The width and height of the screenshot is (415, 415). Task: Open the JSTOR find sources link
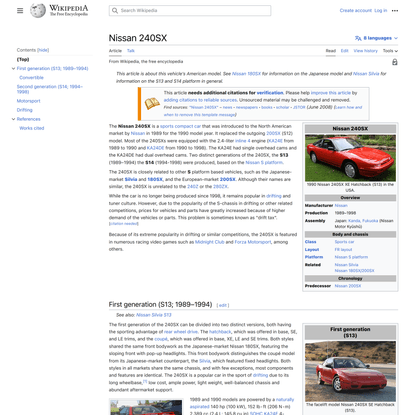coord(299,107)
